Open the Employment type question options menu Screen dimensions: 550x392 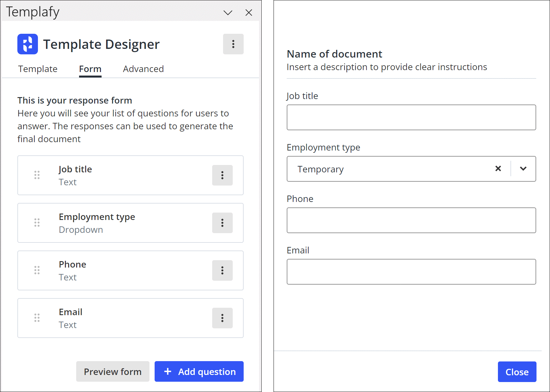(222, 223)
